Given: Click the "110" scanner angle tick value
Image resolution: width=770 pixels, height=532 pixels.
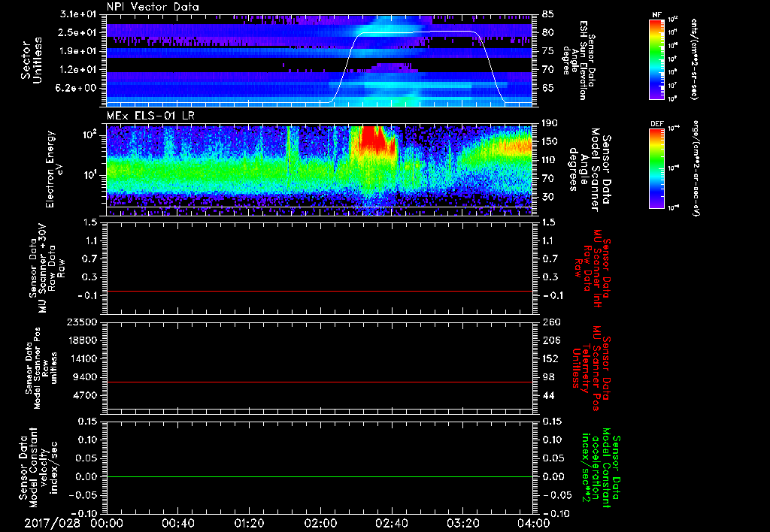Looking at the screenshot, I should tap(550, 160).
